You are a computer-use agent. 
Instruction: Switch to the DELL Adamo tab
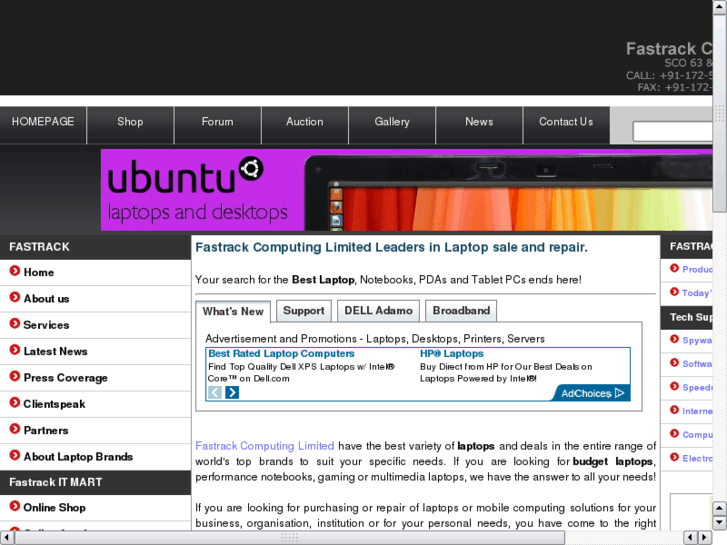pos(378,311)
